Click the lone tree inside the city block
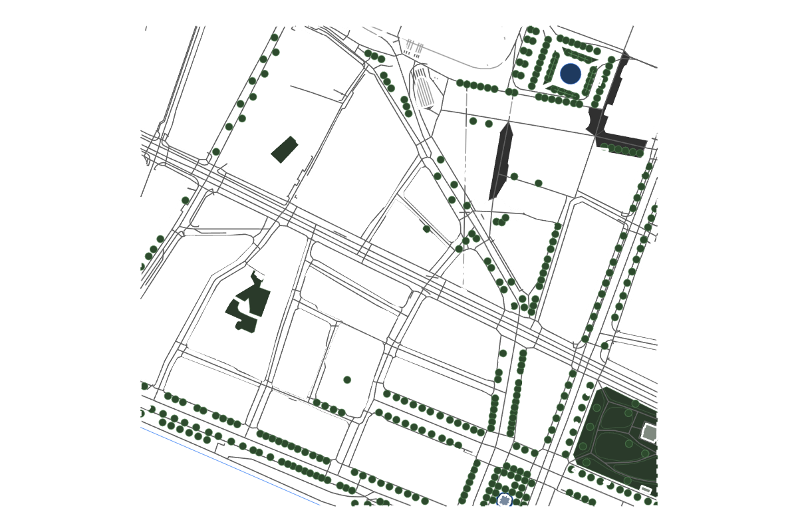 click(x=347, y=380)
